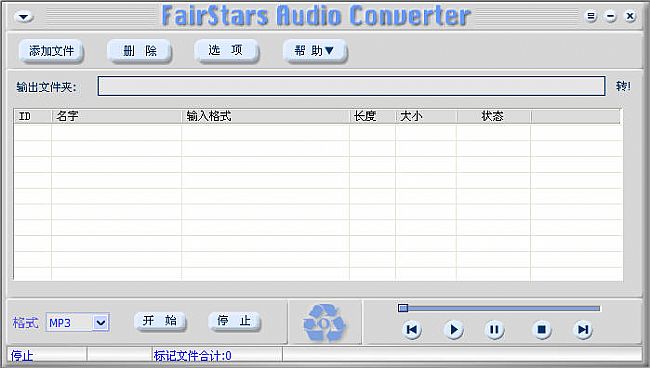Open the 选项 options button

(226, 51)
